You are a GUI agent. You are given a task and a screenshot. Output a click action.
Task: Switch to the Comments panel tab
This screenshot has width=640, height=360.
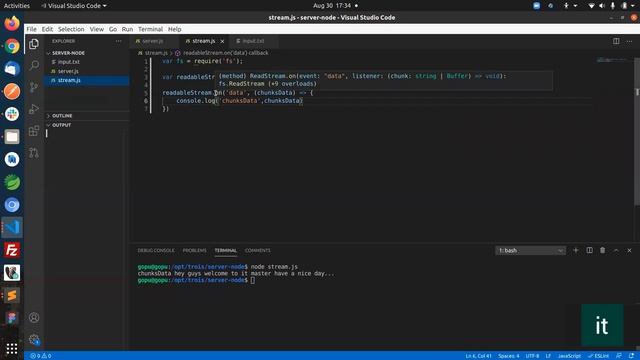pos(258,251)
